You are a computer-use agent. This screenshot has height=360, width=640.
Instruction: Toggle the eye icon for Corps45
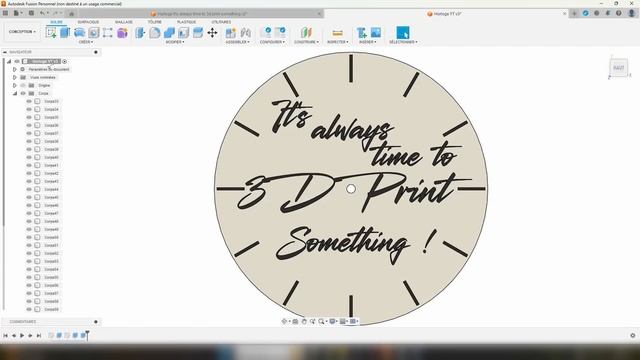29,197
